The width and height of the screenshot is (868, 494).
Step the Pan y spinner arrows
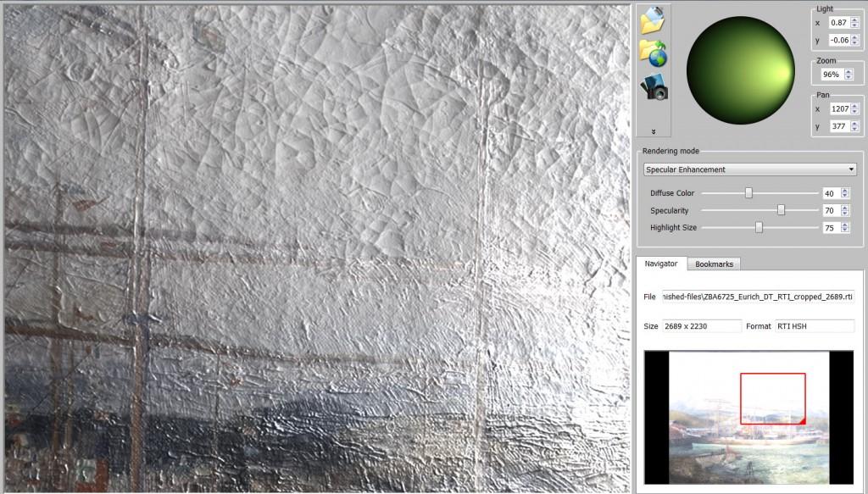point(855,126)
